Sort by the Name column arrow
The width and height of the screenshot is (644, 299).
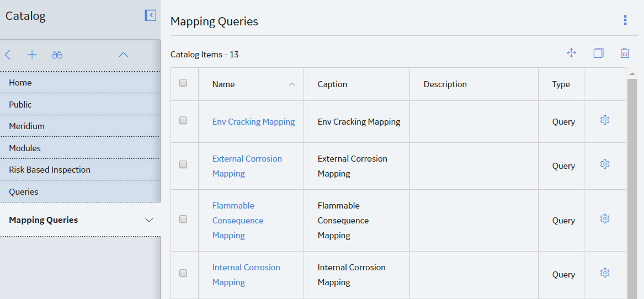click(x=292, y=84)
